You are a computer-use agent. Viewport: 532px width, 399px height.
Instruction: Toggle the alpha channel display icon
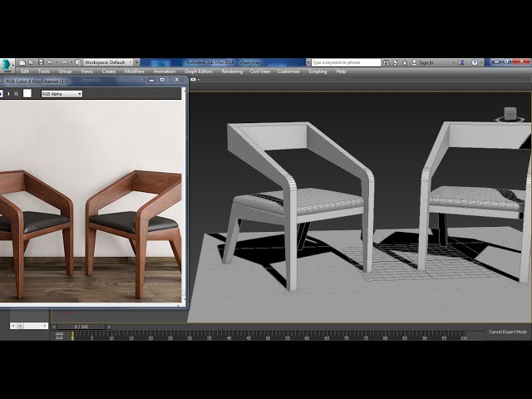coord(8,94)
